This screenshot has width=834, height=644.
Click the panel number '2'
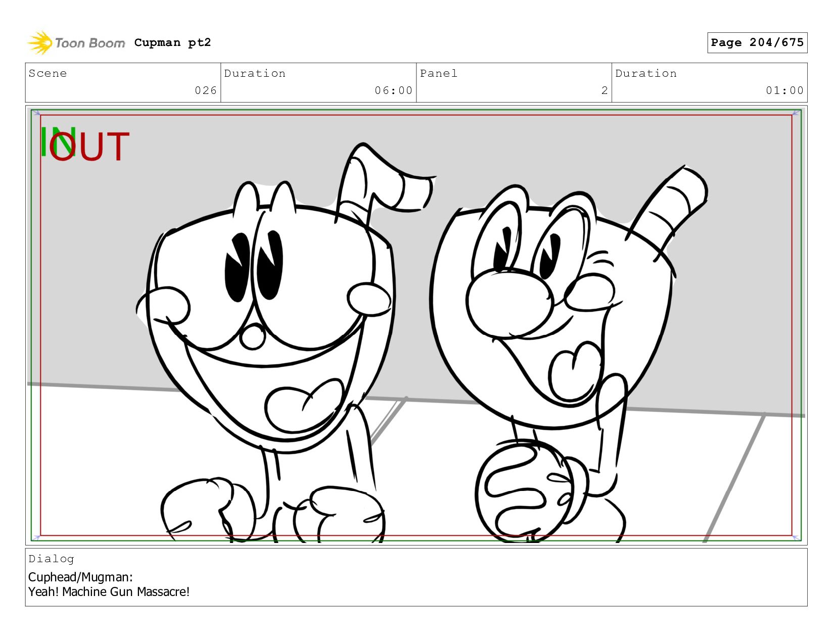pos(605,90)
